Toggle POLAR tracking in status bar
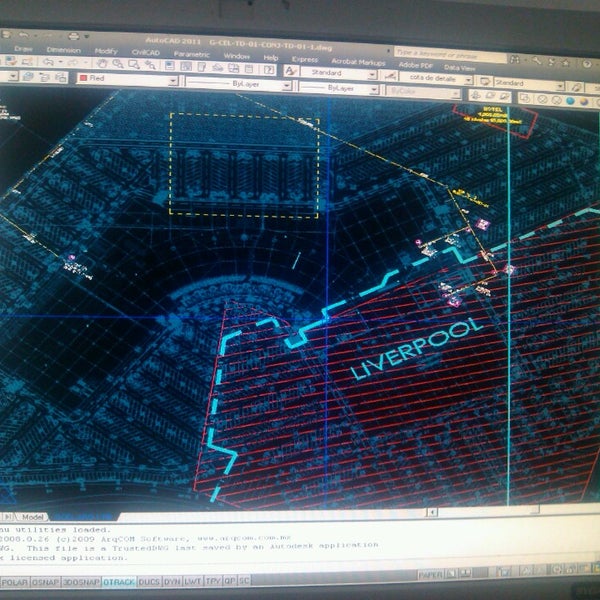Viewport: 600px width, 600px height. click(15, 583)
